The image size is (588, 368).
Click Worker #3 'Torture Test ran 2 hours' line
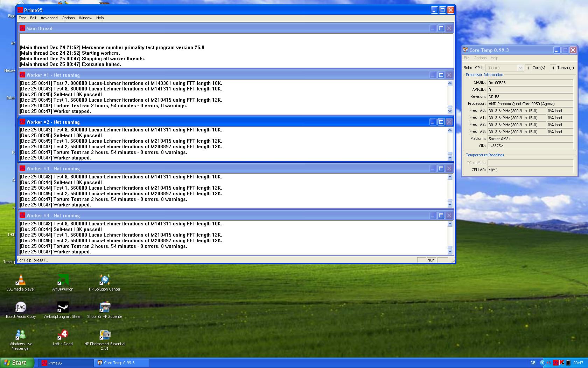pyautogui.click(x=104, y=199)
